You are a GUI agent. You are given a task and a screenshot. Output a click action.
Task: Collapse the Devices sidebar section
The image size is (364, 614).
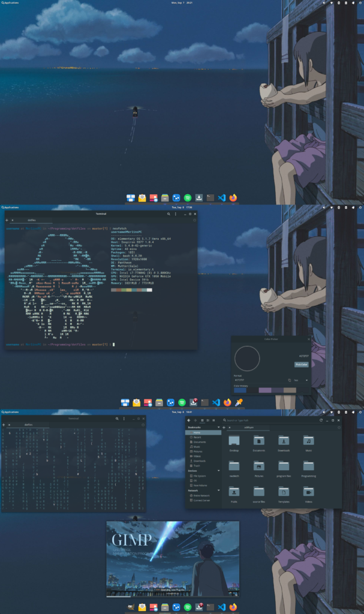tap(218, 471)
